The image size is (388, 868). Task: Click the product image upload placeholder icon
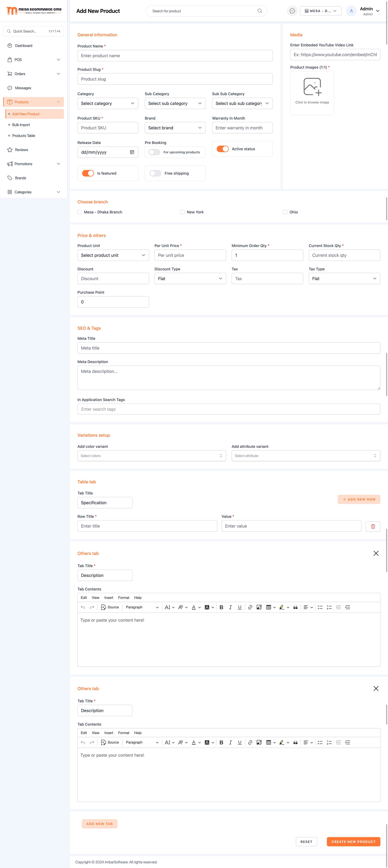pyautogui.click(x=312, y=87)
